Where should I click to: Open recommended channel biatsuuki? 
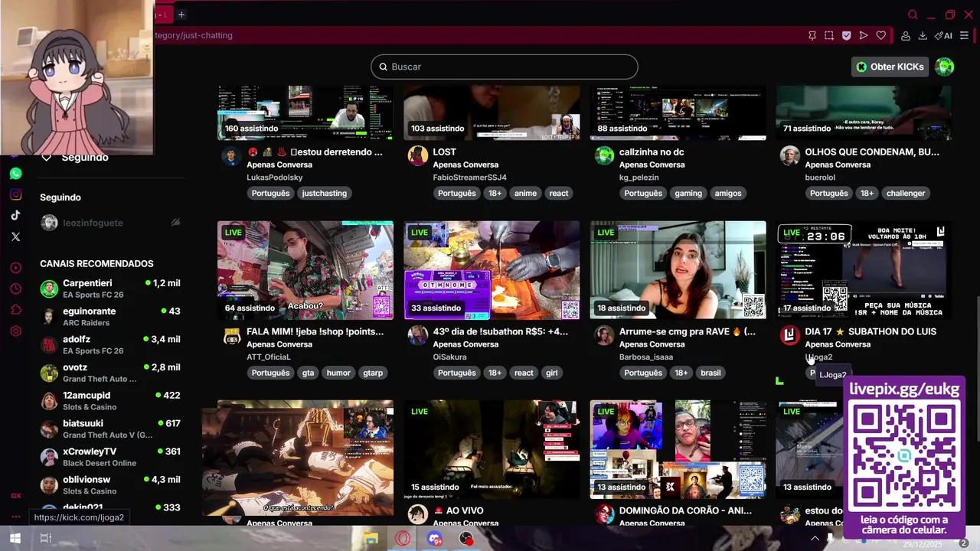coord(110,429)
